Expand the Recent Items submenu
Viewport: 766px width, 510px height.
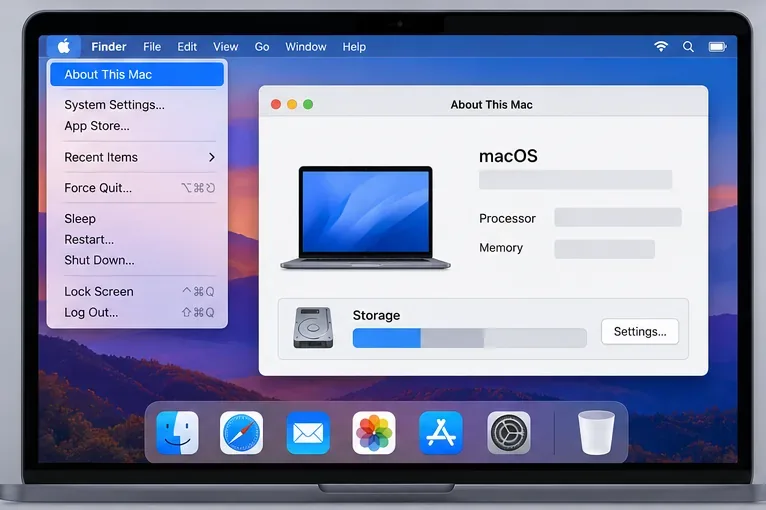137,157
